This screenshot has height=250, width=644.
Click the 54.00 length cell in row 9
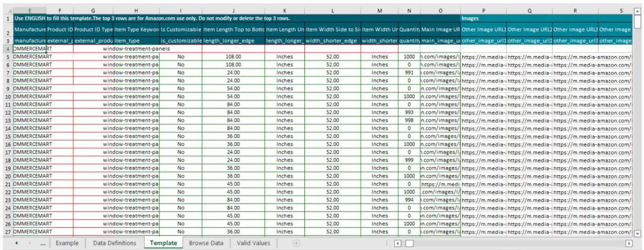point(233,89)
